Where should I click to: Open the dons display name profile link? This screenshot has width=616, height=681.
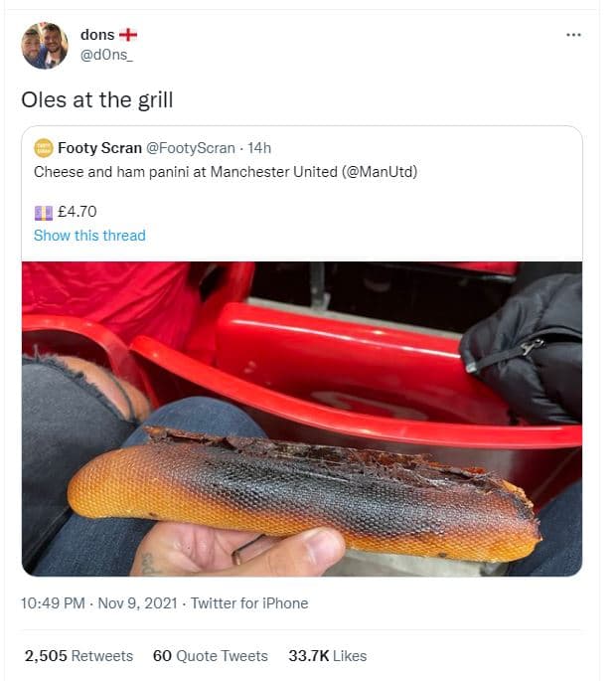pos(96,35)
